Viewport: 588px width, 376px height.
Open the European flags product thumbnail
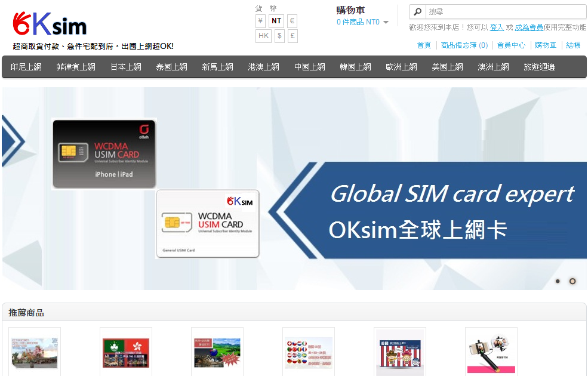click(x=309, y=353)
